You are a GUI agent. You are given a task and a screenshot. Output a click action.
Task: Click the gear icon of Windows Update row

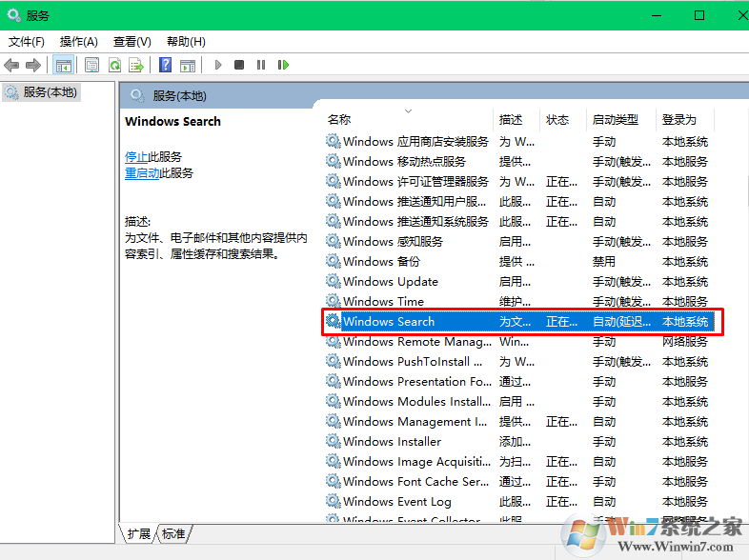pyautogui.click(x=334, y=281)
